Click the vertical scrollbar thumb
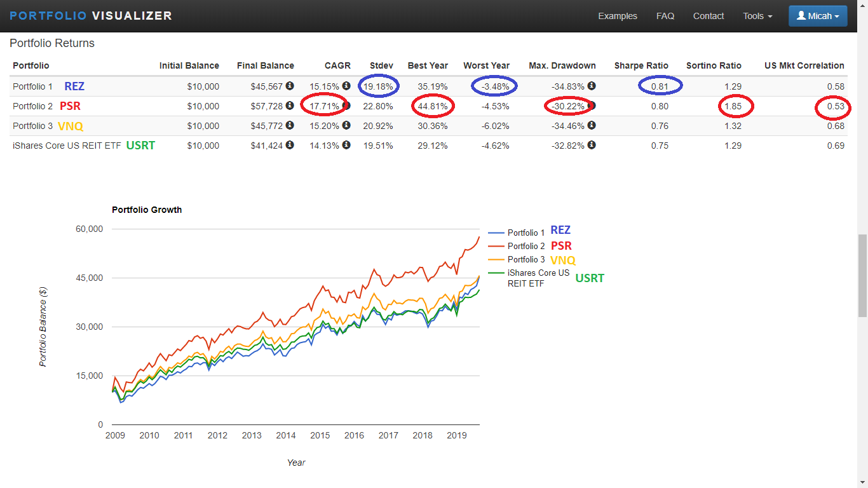This screenshot has width=868, height=488. click(862, 275)
